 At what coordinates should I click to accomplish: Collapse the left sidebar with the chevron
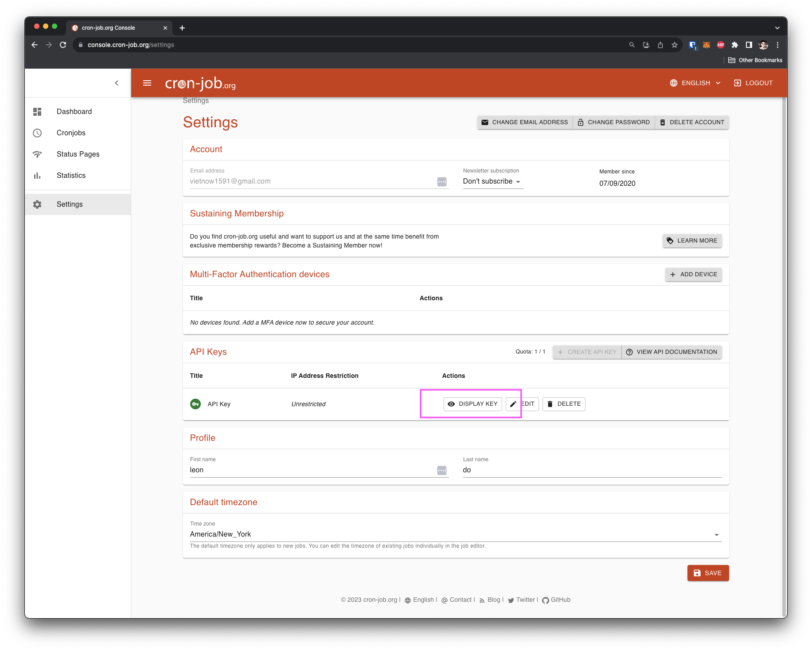[x=117, y=83]
